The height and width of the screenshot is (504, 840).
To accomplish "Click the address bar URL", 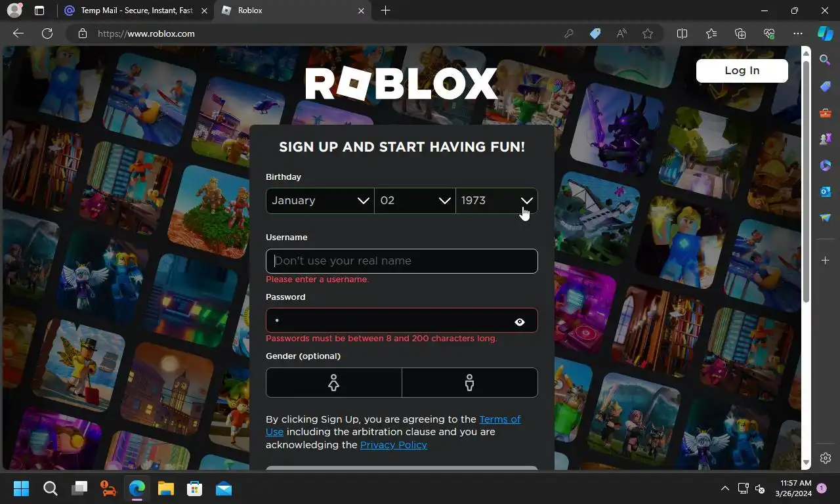I will tap(146, 33).
